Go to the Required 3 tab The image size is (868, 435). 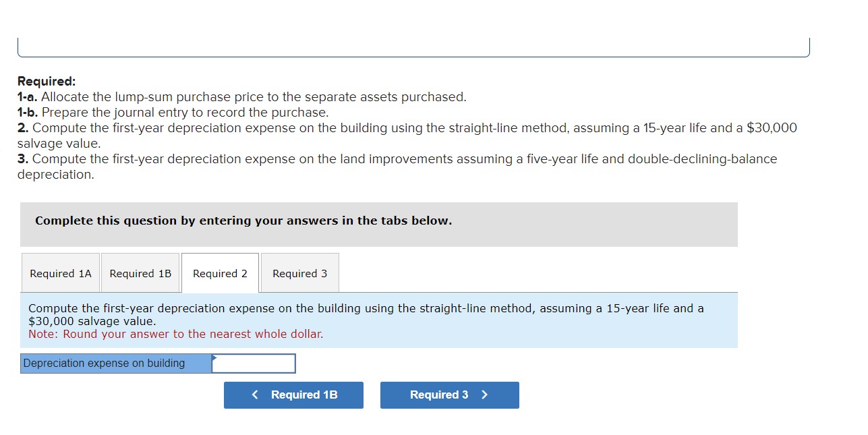(299, 273)
